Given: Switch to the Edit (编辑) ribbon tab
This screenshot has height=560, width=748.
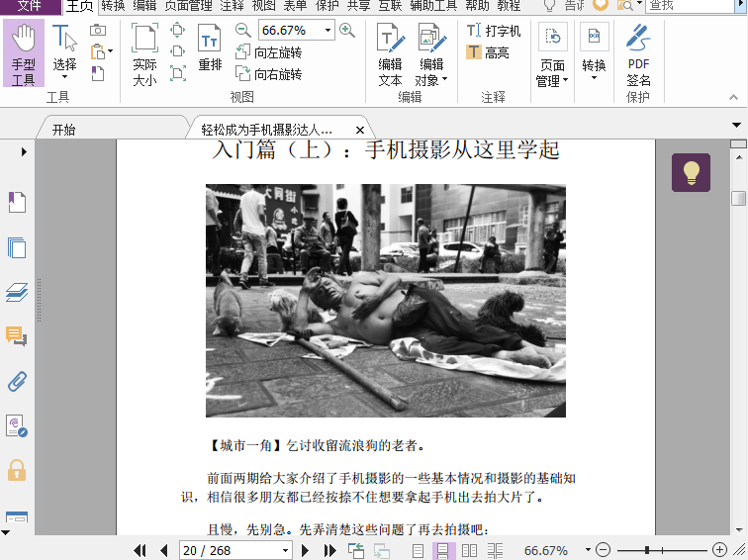Looking at the screenshot, I should click(144, 6).
